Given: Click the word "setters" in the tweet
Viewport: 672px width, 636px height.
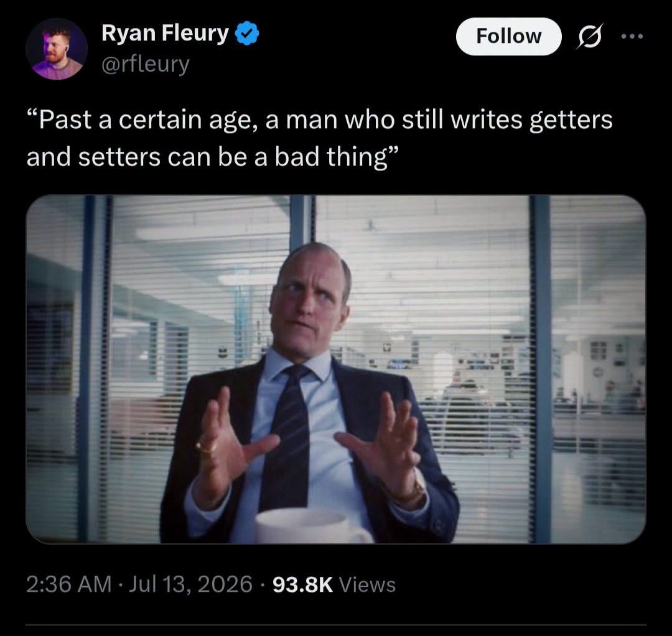Looking at the screenshot, I should [x=119, y=157].
